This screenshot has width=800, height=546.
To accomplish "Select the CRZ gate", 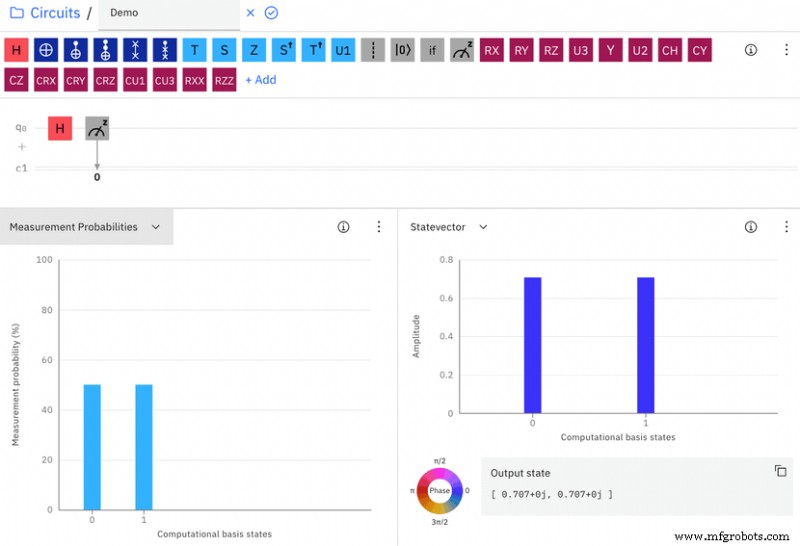I will [x=105, y=80].
